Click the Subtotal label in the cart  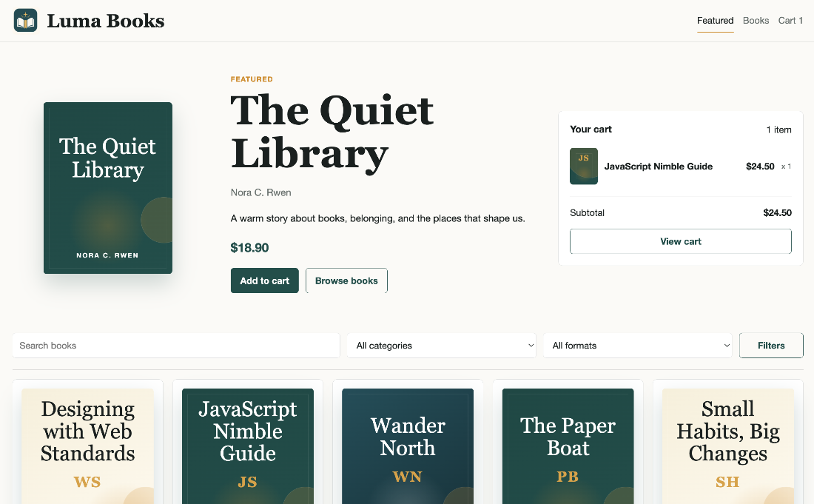point(587,213)
